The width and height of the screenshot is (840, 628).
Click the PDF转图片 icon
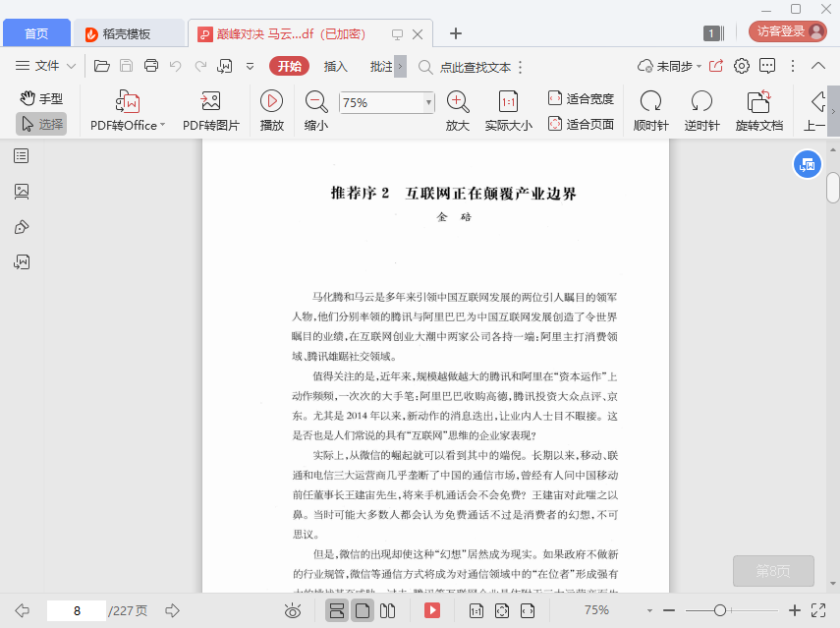[210, 102]
